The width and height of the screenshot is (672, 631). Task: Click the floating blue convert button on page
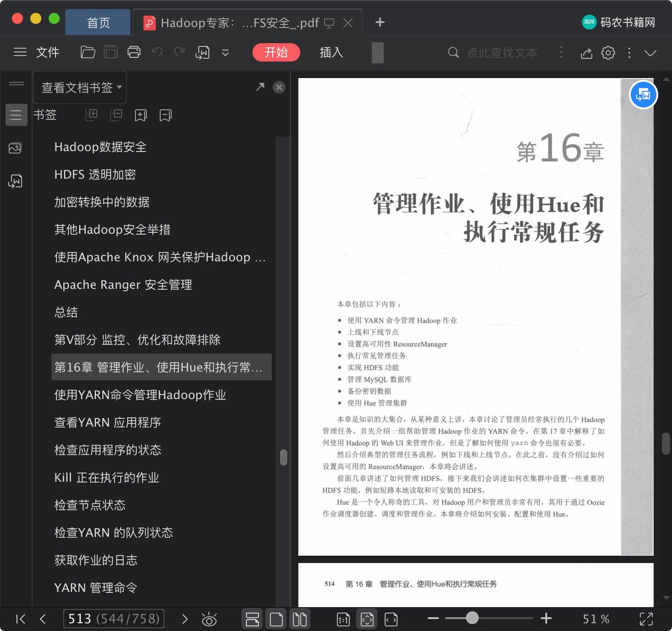[643, 95]
